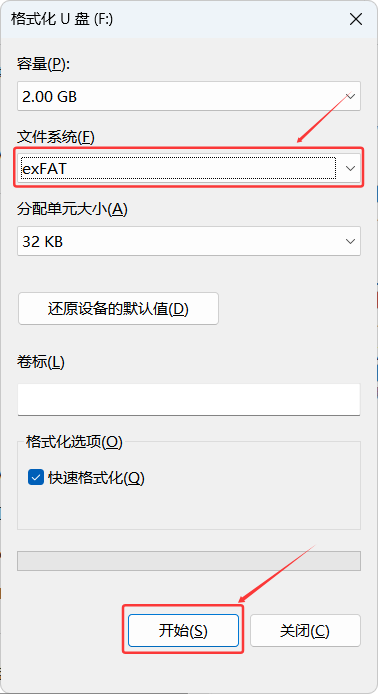Click 还原设备的默认值(D) button

pos(118,308)
